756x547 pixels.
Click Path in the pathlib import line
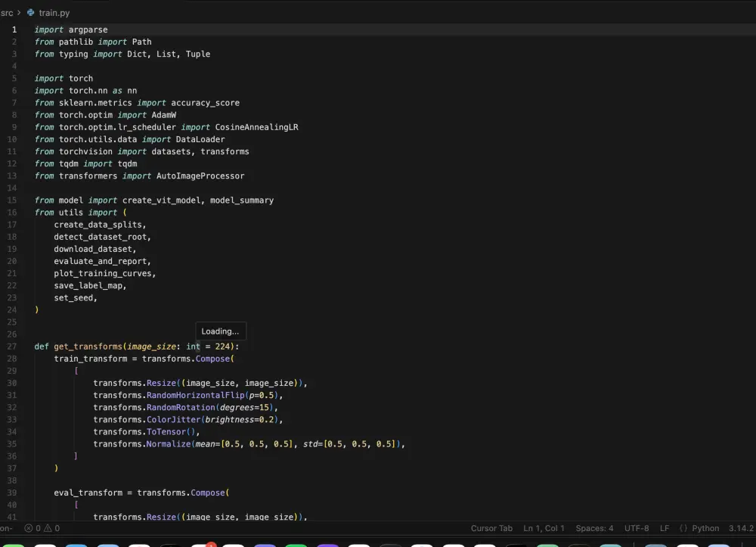point(142,42)
